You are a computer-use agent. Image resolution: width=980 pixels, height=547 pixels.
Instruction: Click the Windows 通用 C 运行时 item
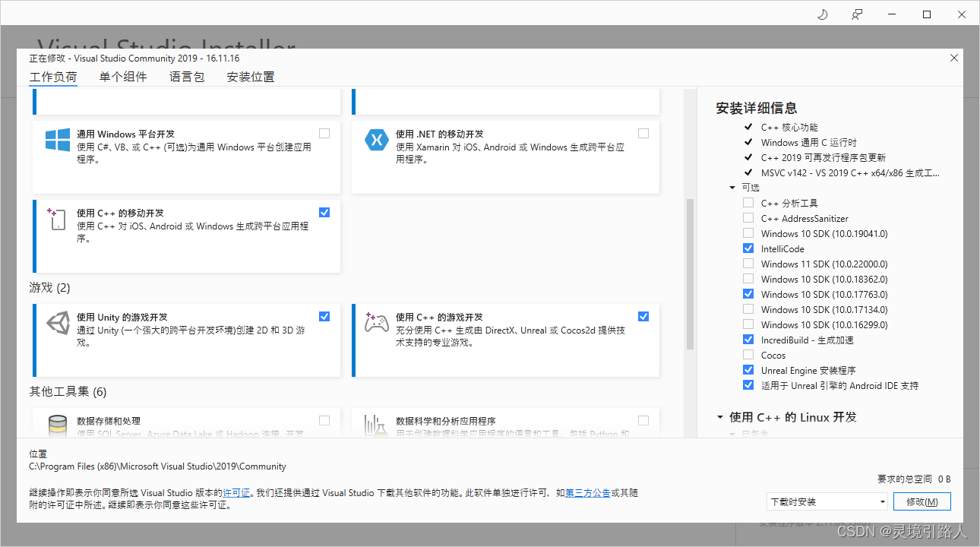coord(808,142)
